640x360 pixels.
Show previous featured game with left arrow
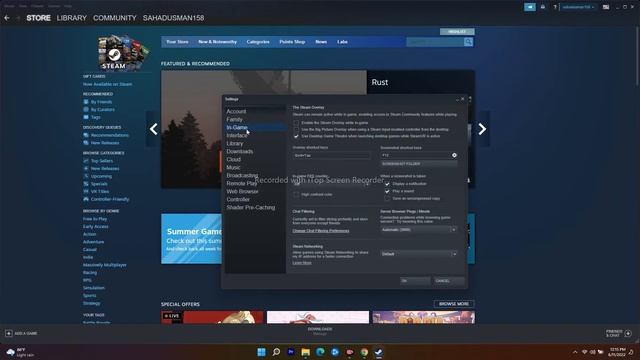(x=153, y=129)
